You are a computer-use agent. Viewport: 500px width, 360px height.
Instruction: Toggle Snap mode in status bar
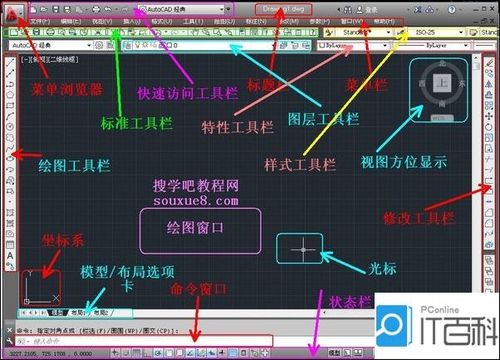(126, 353)
